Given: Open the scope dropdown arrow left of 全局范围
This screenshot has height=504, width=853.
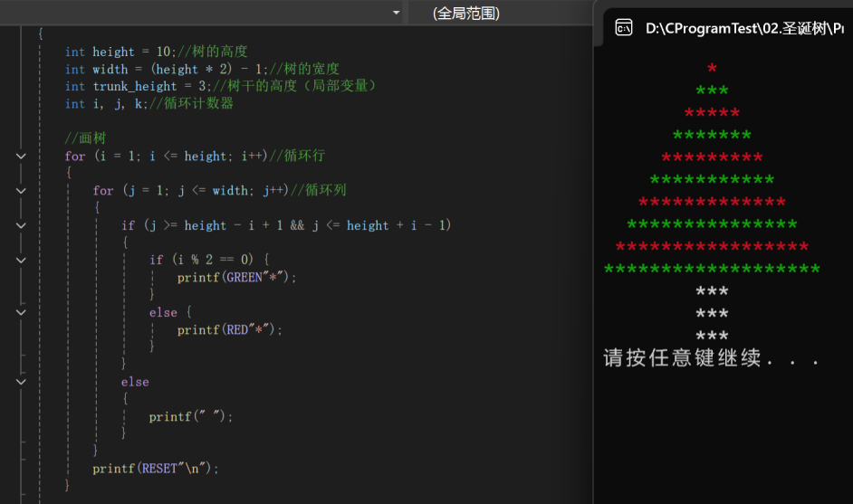Looking at the screenshot, I should click(x=396, y=13).
